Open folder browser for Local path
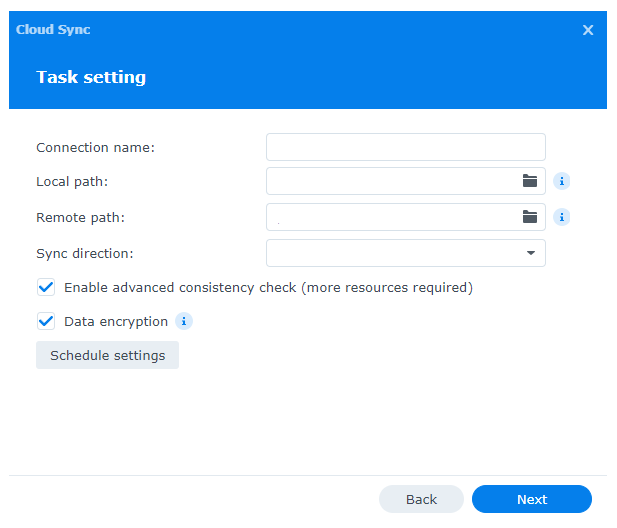The width and height of the screenshot is (617, 528). tap(530, 181)
